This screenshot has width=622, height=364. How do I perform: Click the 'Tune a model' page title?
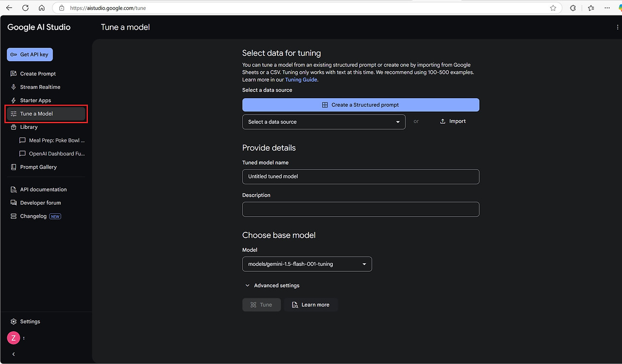(x=125, y=27)
